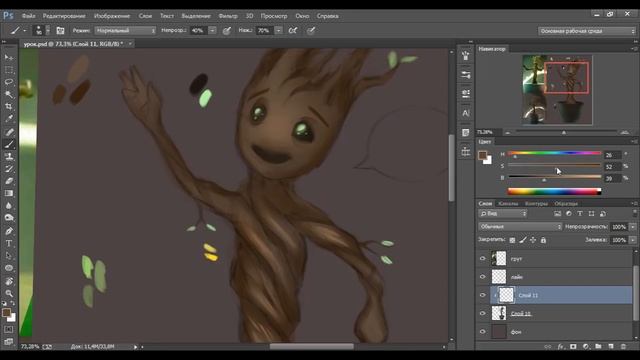640x360 pixels.
Task: Toggle Quick Mask mode icon
Action: pyautogui.click(x=9, y=329)
